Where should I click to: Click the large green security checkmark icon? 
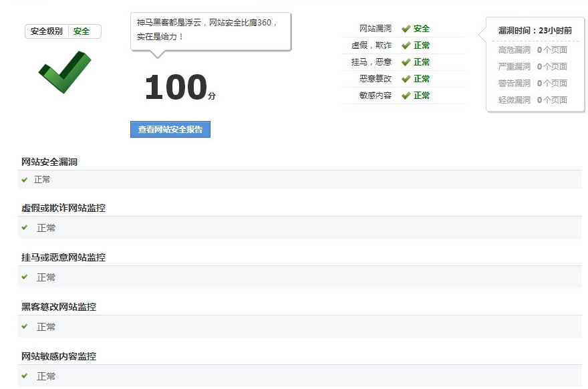64,71
